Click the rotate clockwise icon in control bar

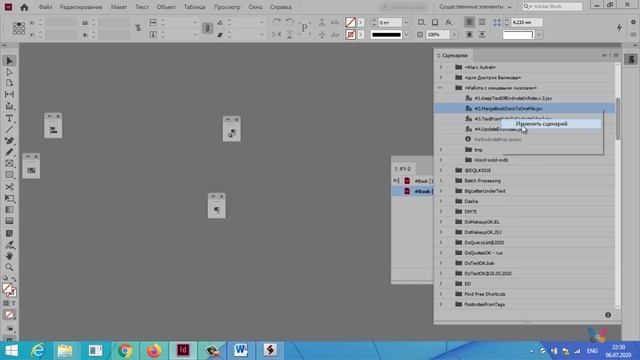coord(277,22)
